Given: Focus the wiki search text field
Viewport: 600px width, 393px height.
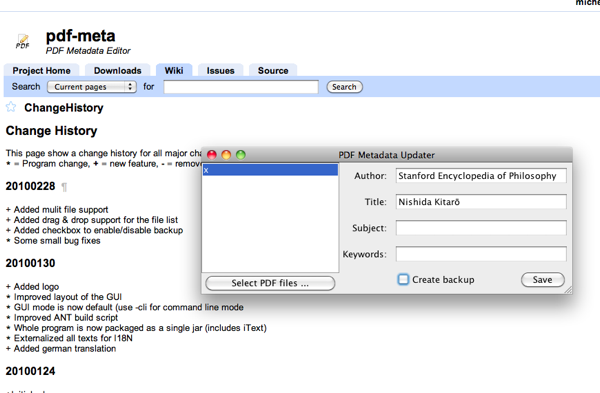Looking at the screenshot, I should pyautogui.click(x=241, y=87).
